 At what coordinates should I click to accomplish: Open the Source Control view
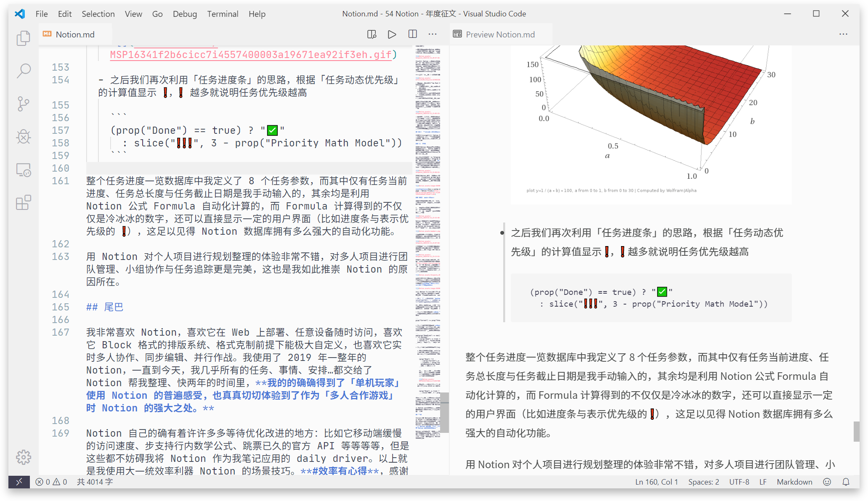click(x=24, y=103)
